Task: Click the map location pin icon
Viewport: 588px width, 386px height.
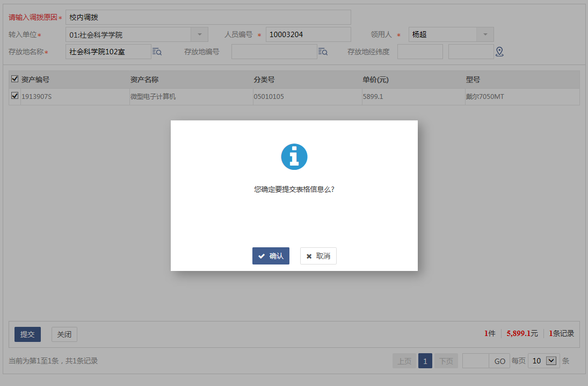Action: (499, 52)
